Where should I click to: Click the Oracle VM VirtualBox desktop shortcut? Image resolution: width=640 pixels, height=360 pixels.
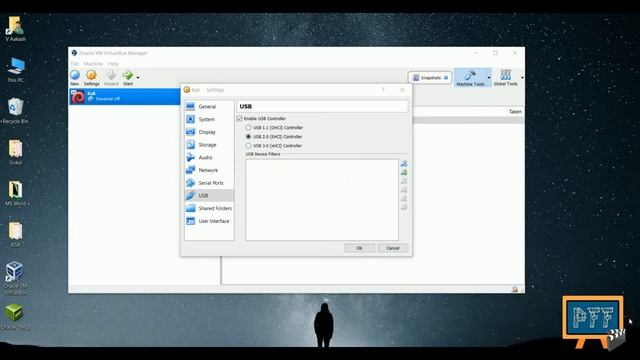point(15,278)
